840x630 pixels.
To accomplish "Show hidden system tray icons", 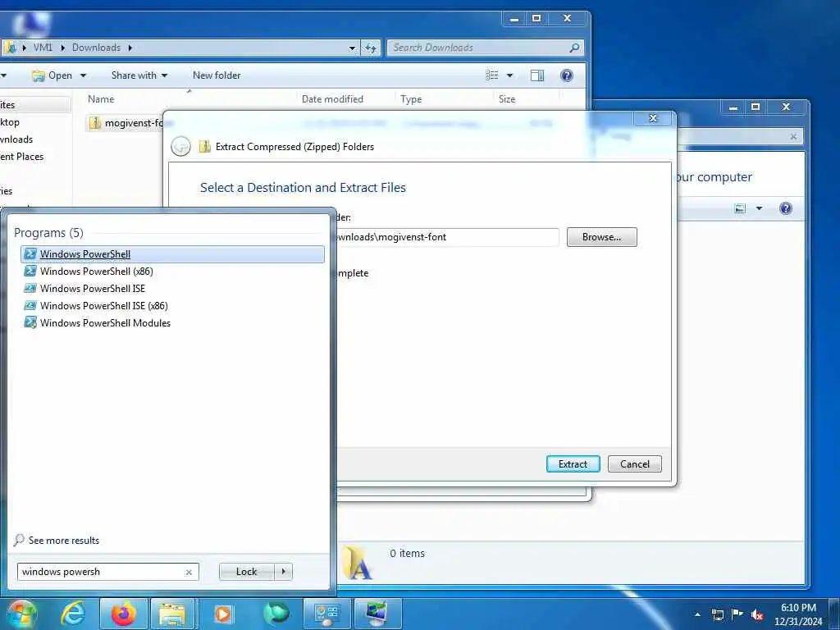I will [697, 614].
